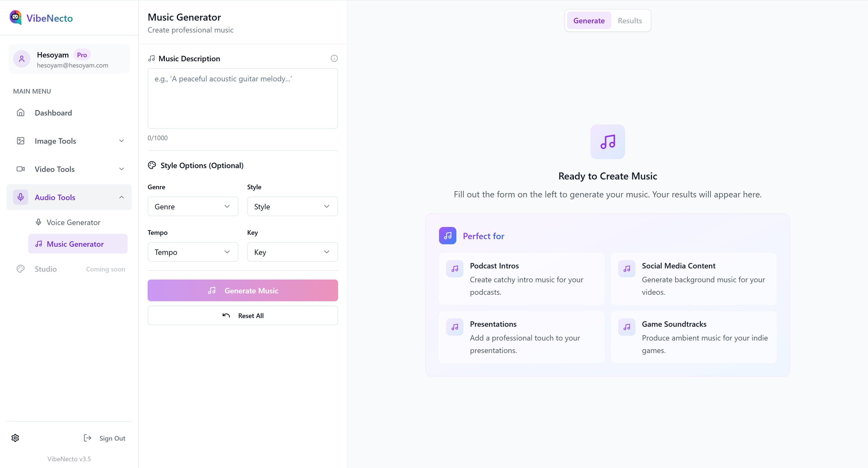The width and height of the screenshot is (868, 468).
Task: Click the Create professional music subtitle
Action: [x=190, y=30]
